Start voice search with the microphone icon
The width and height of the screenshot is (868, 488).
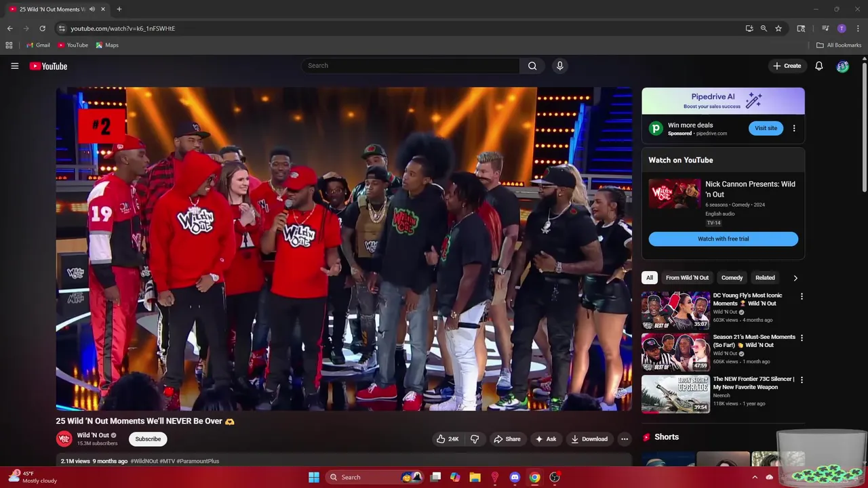click(x=559, y=66)
